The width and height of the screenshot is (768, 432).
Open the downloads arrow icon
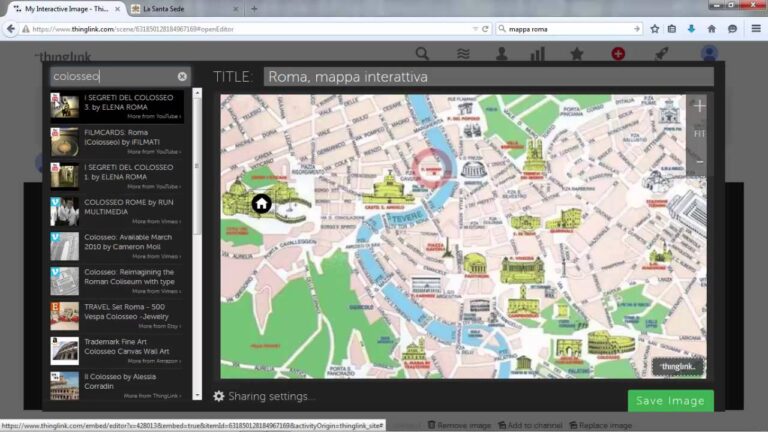tap(692, 29)
